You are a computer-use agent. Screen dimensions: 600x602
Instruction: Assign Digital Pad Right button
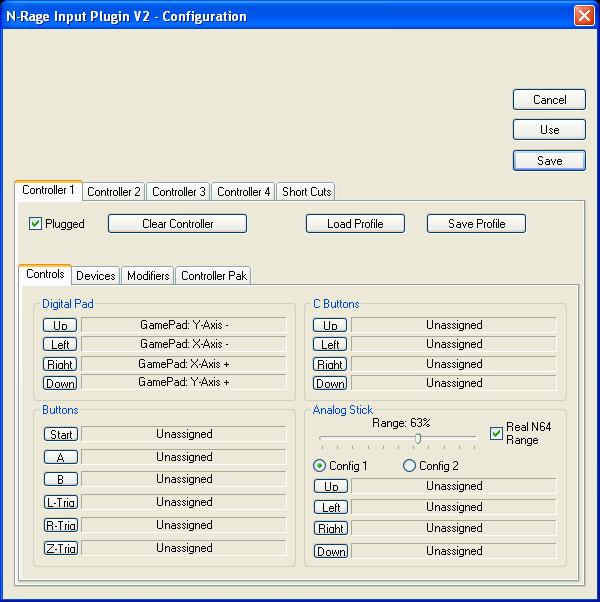coord(60,364)
